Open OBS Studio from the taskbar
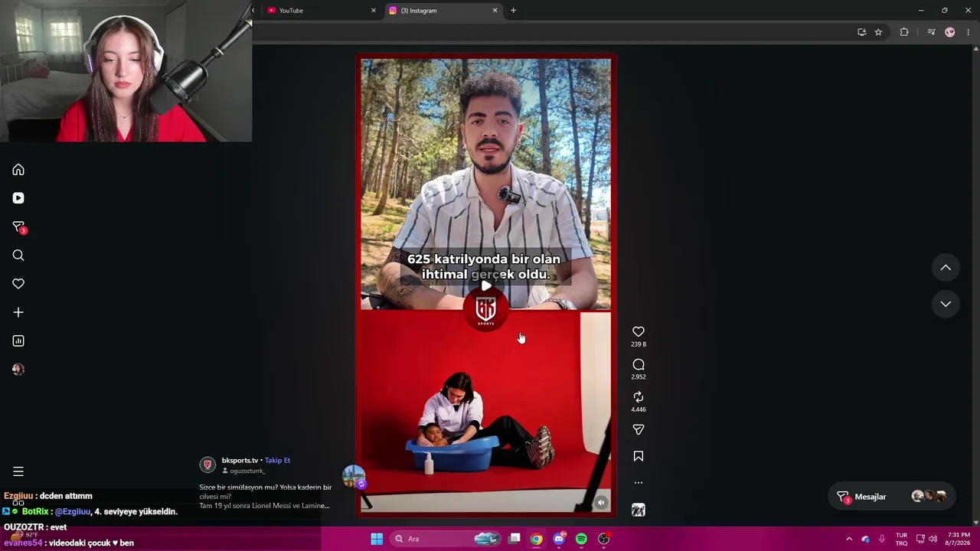980x551 pixels. click(603, 539)
